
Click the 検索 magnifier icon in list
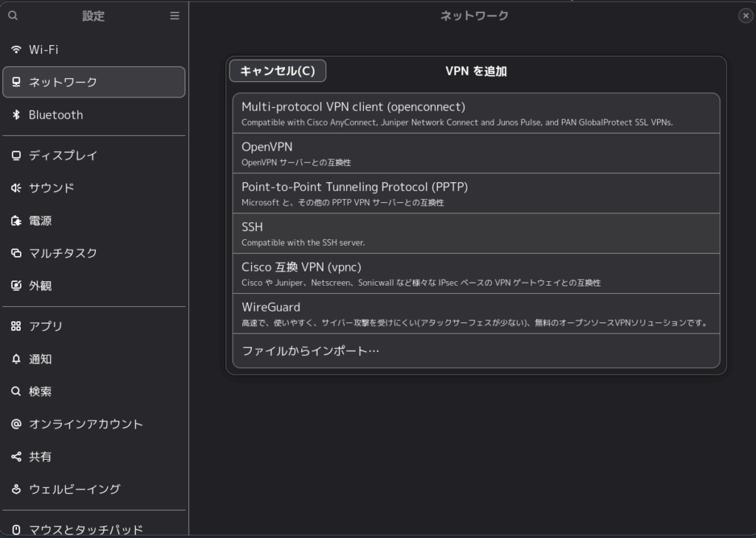pyautogui.click(x=16, y=391)
